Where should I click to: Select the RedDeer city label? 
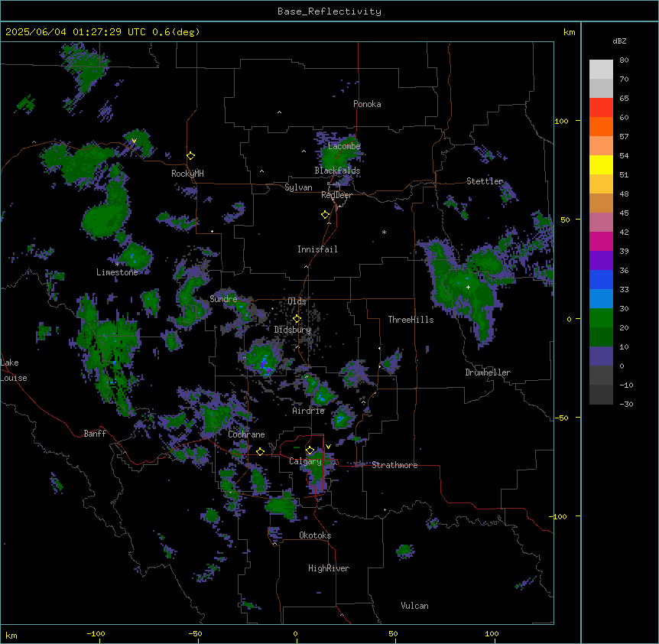pyautogui.click(x=337, y=195)
